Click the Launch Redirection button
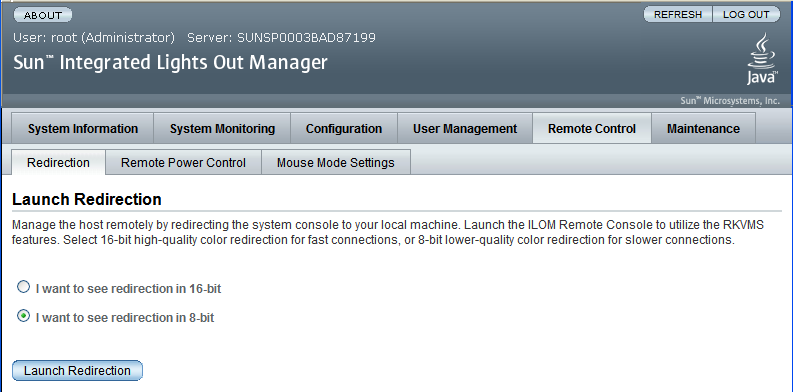The height and width of the screenshot is (392, 793). coord(77,371)
